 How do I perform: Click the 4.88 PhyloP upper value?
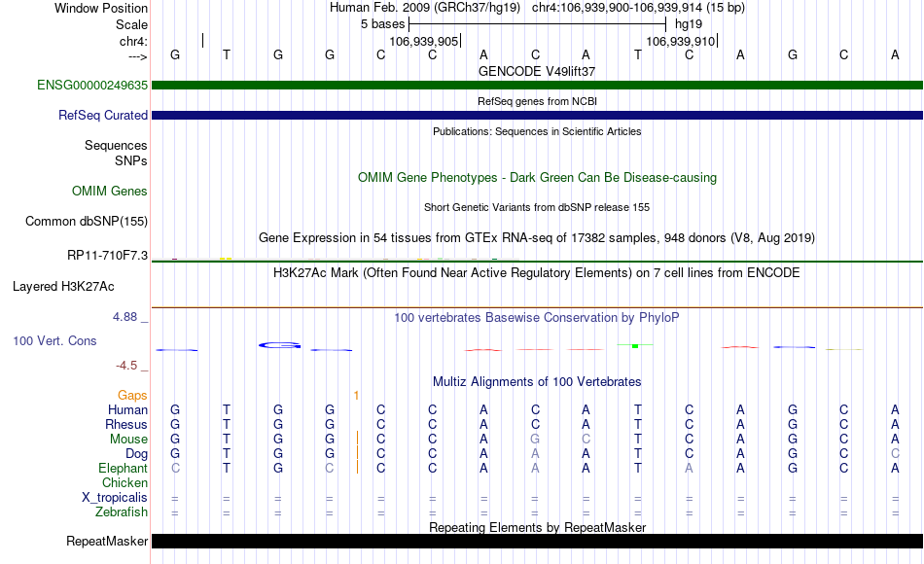pyautogui.click(x=124, y=317)
